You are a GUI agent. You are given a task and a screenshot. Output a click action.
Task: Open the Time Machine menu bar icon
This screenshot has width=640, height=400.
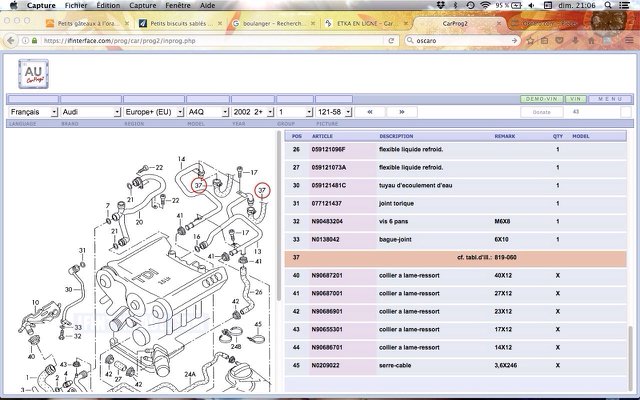click(470, 5)
